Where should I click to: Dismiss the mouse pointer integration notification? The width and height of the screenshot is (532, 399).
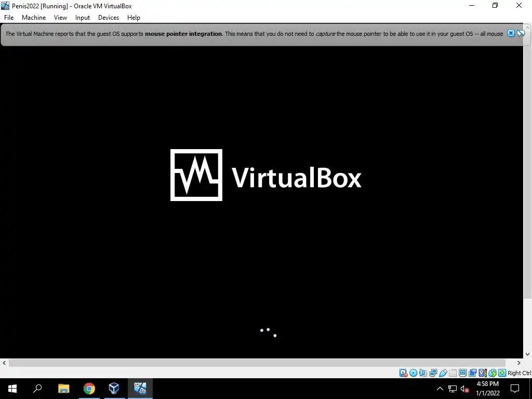[511, 33]
